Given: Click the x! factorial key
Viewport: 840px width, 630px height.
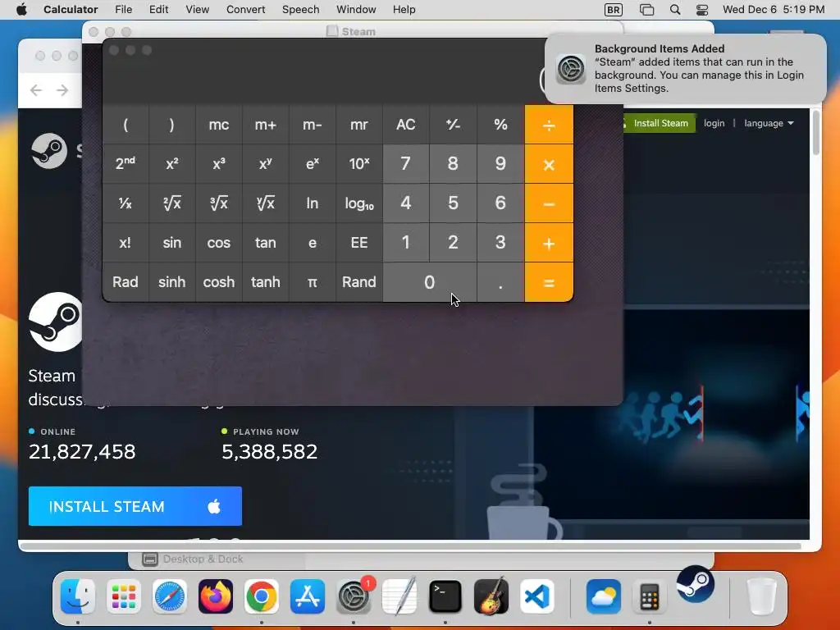Looking at the screenshot, I should pyautogui.click(x=126, y=242).
